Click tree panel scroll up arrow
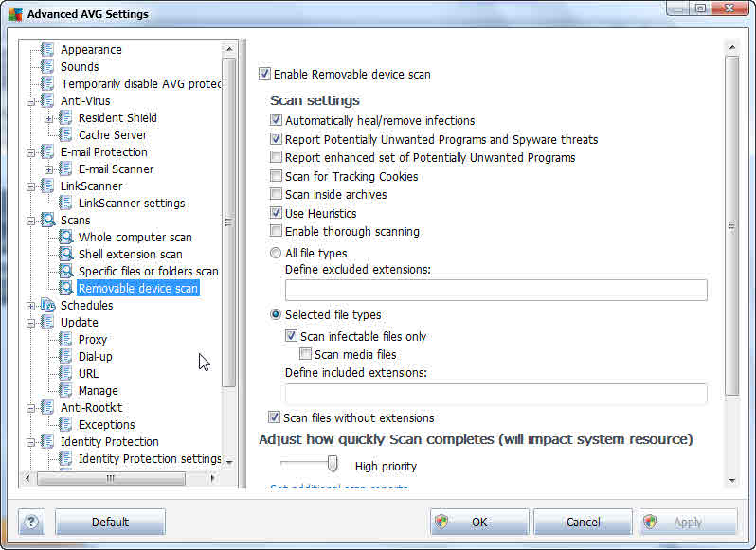 [229, 49]
